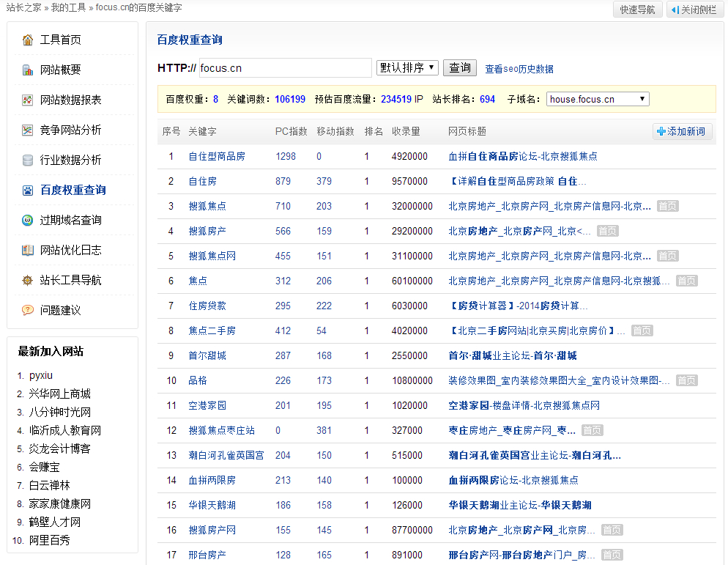Click the 网站数据报表 sidebar icon
728x565 pixels.
click(x=28, y=100)
